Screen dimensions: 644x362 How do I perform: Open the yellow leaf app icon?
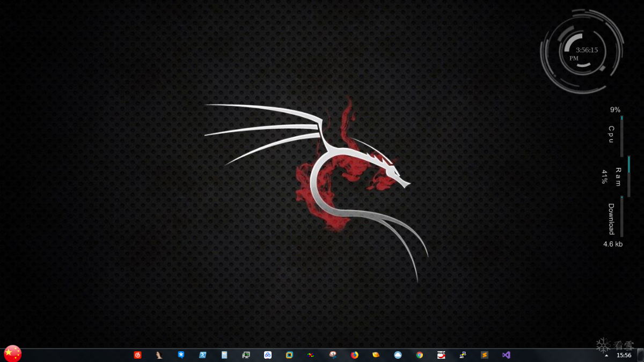376,355
